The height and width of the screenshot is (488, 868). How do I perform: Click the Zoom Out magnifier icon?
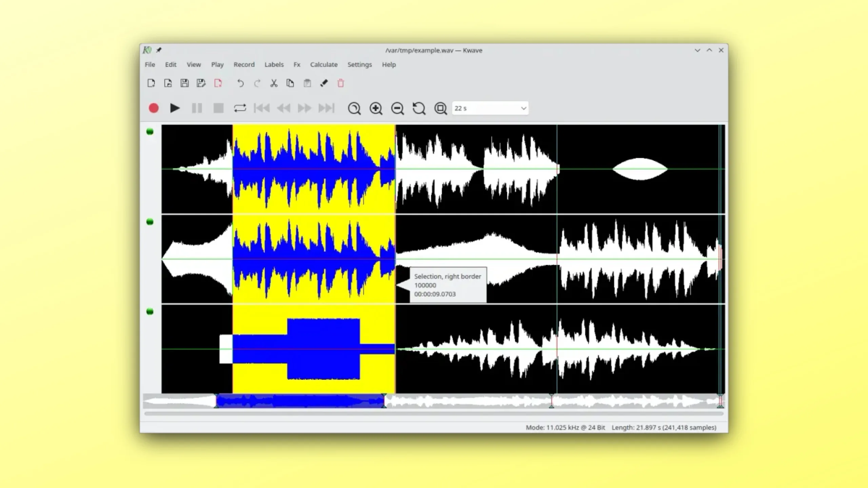(x=397, y=108)
